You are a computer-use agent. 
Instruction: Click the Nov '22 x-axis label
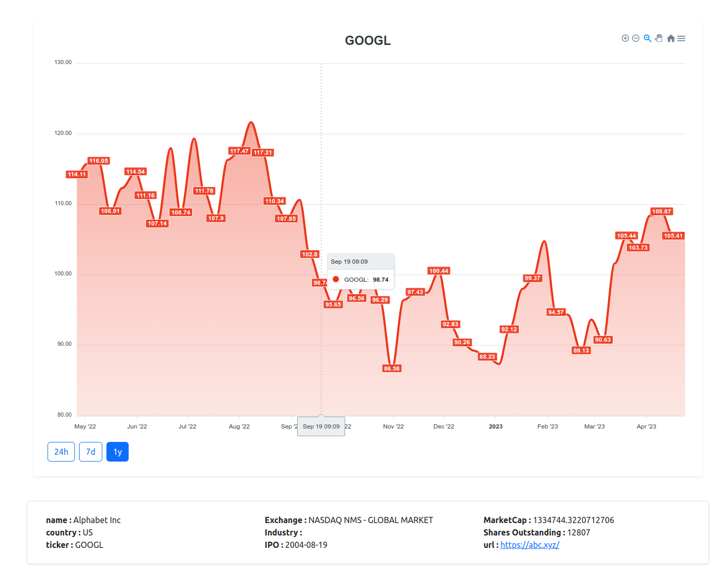click(393, 426)
